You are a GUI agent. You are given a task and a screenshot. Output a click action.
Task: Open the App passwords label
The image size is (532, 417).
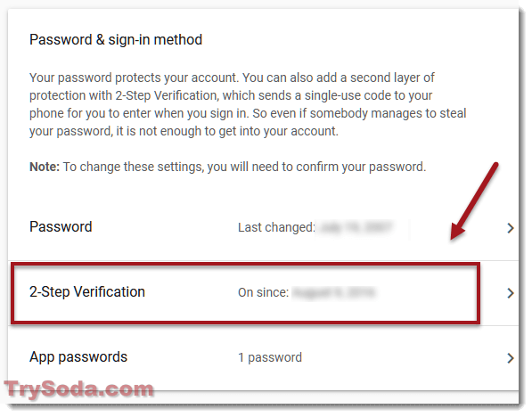click(78, 357)
